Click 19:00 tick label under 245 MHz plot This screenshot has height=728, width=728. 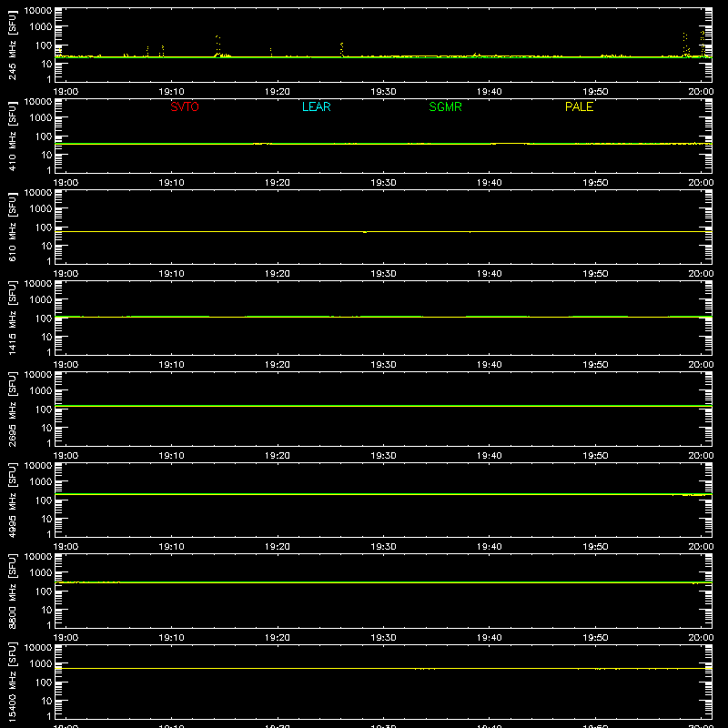(66, 92)
